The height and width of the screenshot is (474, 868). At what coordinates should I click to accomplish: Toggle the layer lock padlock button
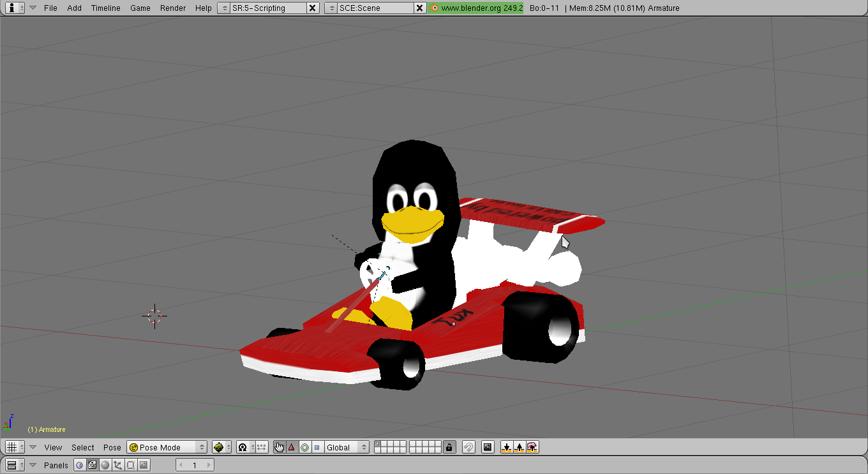pyautogui.click(x=449, y=447)
